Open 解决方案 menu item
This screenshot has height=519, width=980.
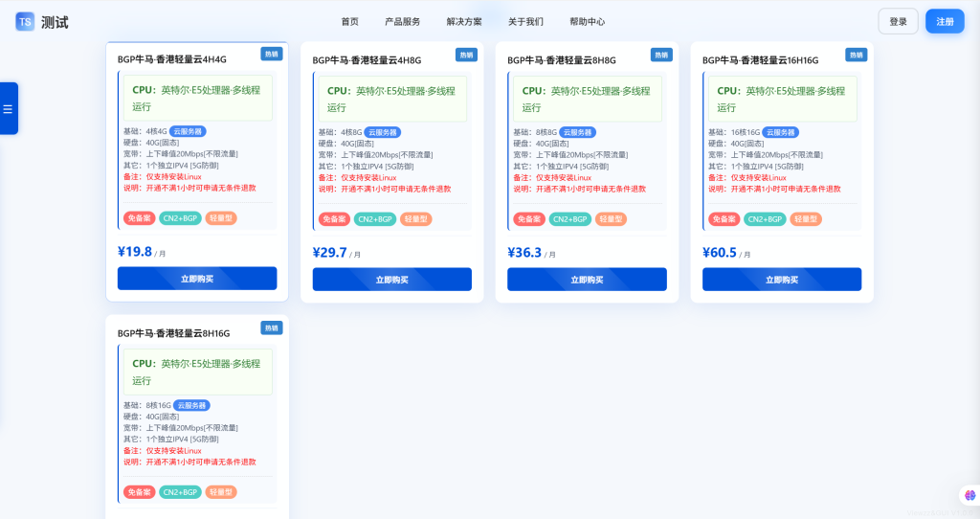[464, 22]
